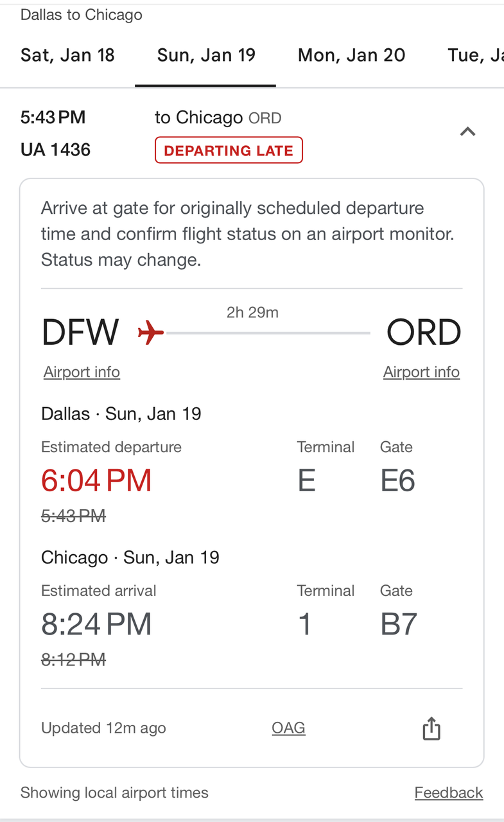This screenshot has height=822, width=504.
Task: Click the red airplane icon
Action: 151,333
